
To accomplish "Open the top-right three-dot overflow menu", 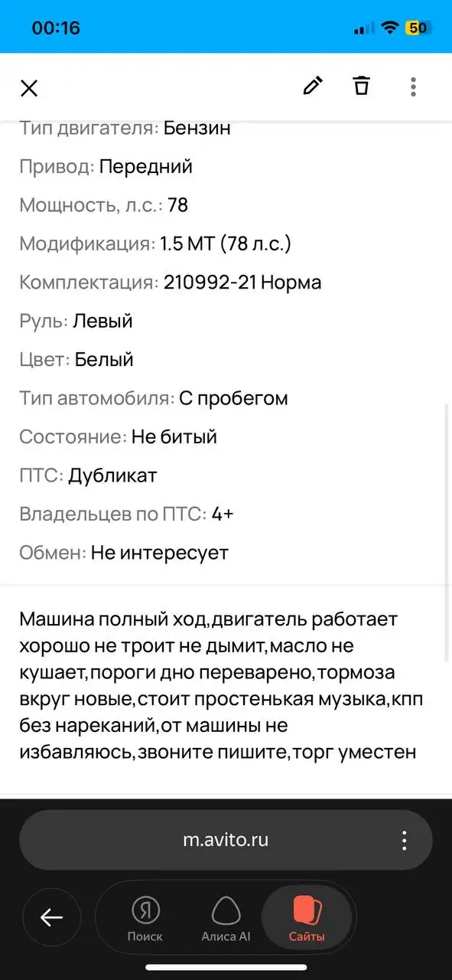I will coord(412,87).
